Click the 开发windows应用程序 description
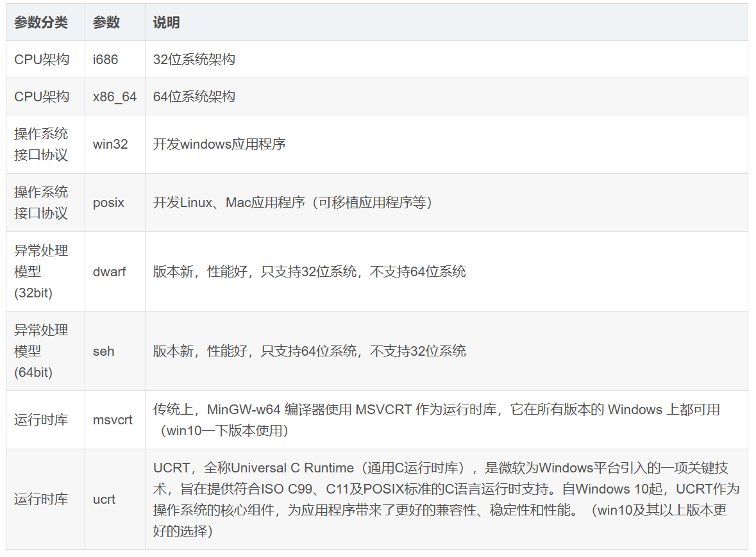Screen dimensions: 756x557 pos(219,144)
